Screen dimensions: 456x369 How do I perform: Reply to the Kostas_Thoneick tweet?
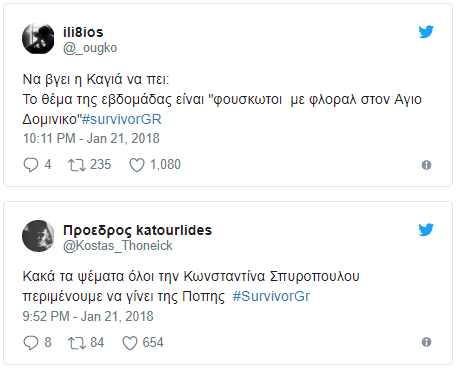click(x=31, y=343)
